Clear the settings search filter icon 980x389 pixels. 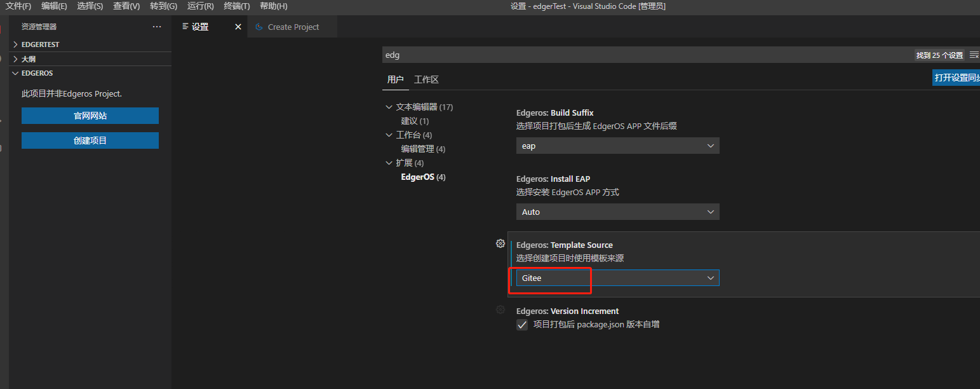(x=974, y=55)
